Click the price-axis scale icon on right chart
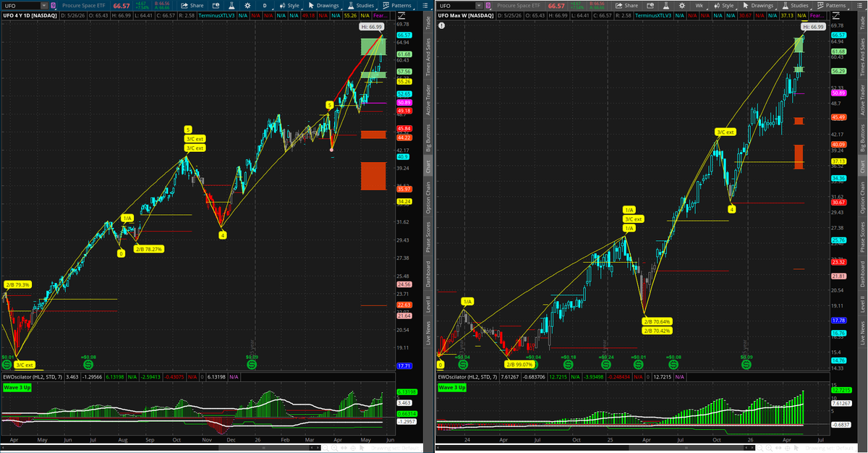This screenshot has height=453, width=868. [x=835, y=16]
